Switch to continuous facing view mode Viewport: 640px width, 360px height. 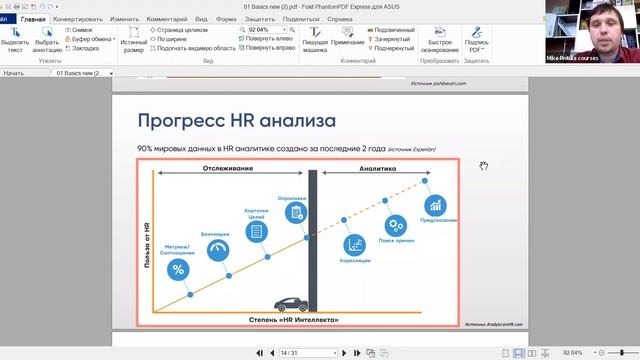pos(545,353)
